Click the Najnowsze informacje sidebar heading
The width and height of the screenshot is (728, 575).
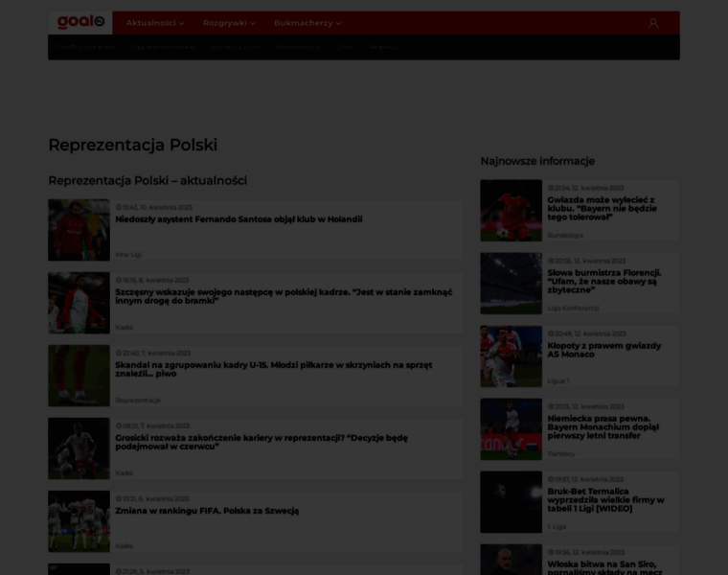[x=537, y=161]
